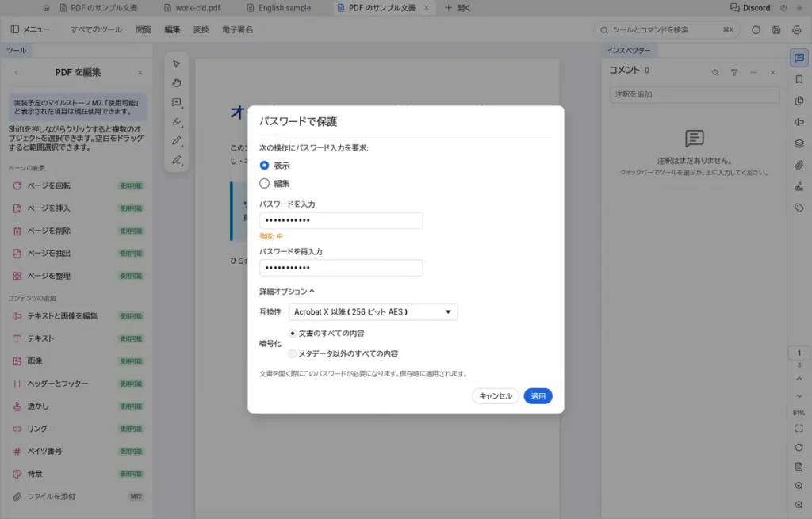Screen dimensions: 812x519
Task: Close the PDF を編集 panel
Action: tap(140, 72)
